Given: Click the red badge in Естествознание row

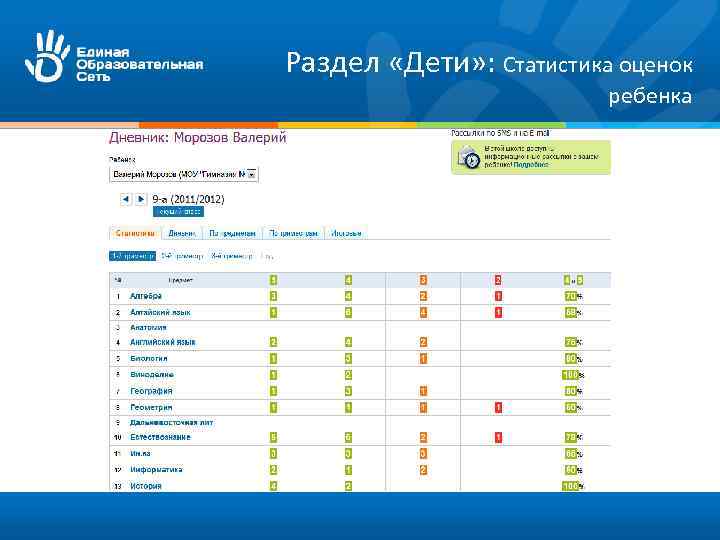Looking at the screenshot, I should tap(498, 437).
